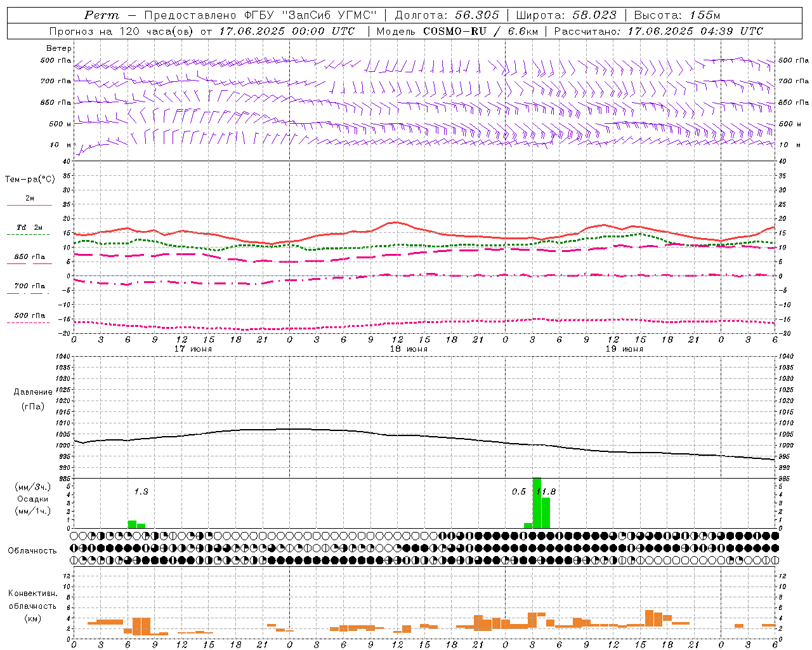Click the "11.8" precipitation amount value
This screenshot has width=812, height=650.
coord(546,491)
